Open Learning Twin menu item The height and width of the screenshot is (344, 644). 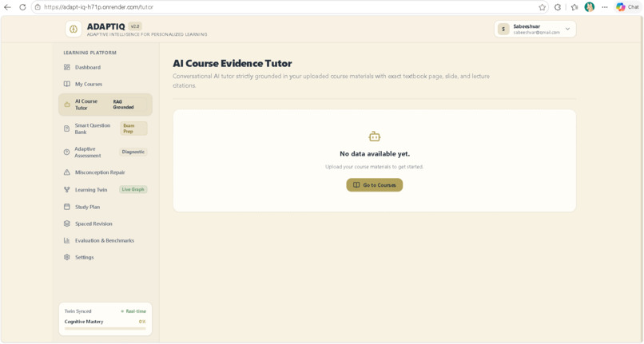coord(105,190)
